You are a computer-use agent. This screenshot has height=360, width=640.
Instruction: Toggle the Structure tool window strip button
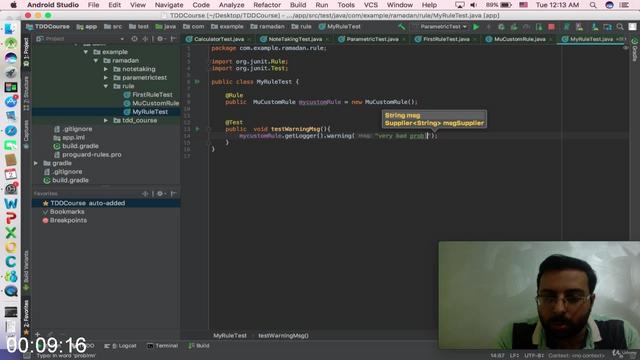26,93
